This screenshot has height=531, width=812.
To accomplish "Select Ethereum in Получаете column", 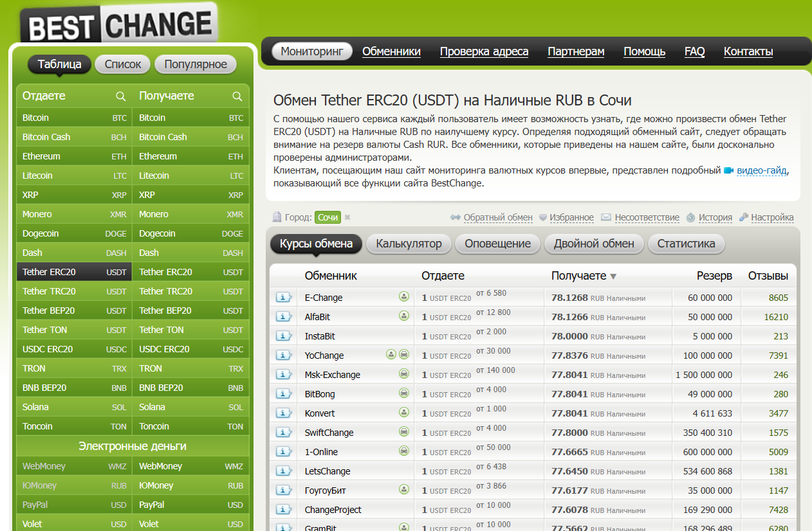I will click(x=191, y=156).
